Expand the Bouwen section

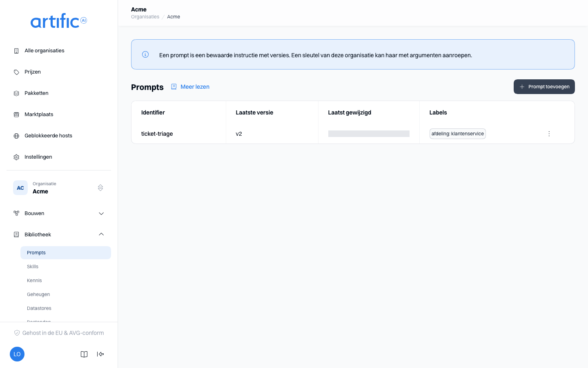pos(59,213)
